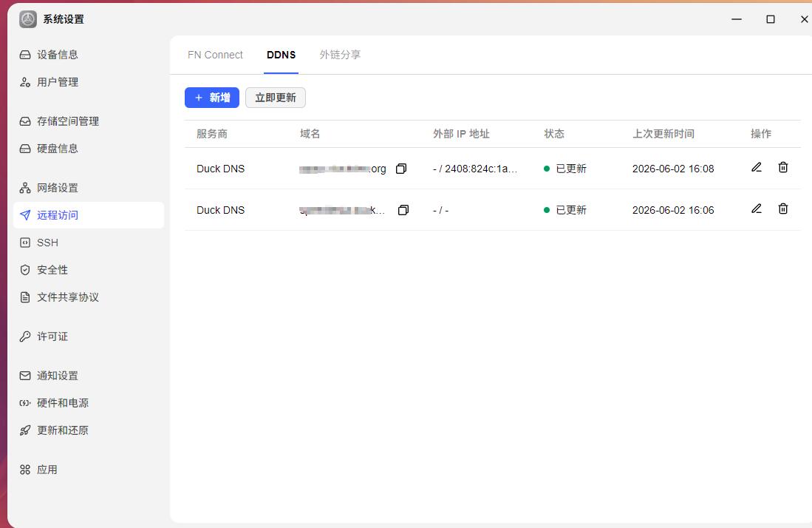The width and height of the screenshot is (812, 528).
Task: Click the 2026-06-02 16:08 timestamp
Action: pyautogui.click(x=672, y=169)
